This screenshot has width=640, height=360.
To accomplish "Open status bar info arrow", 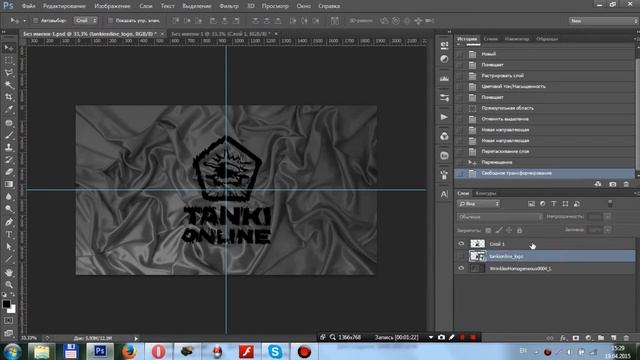I will 136,338.
